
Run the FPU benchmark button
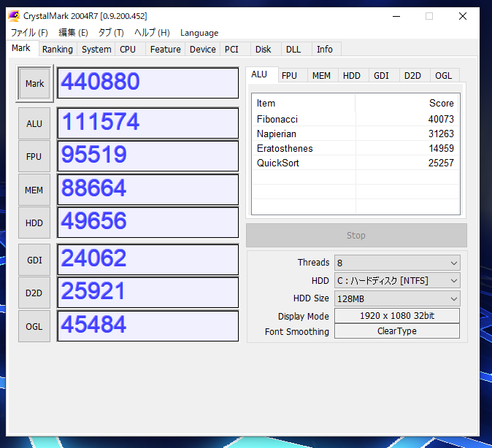pos(34,156)
